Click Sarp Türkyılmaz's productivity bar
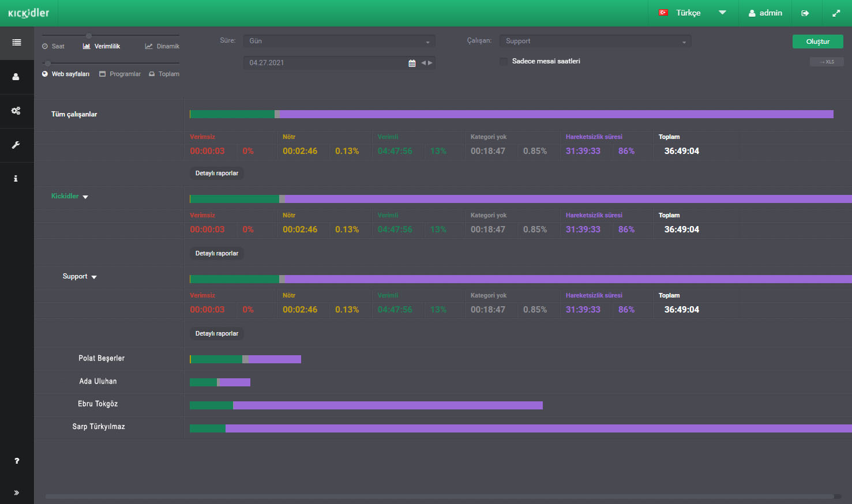Viewport: 852px width, 504px height. click(521, 428)
